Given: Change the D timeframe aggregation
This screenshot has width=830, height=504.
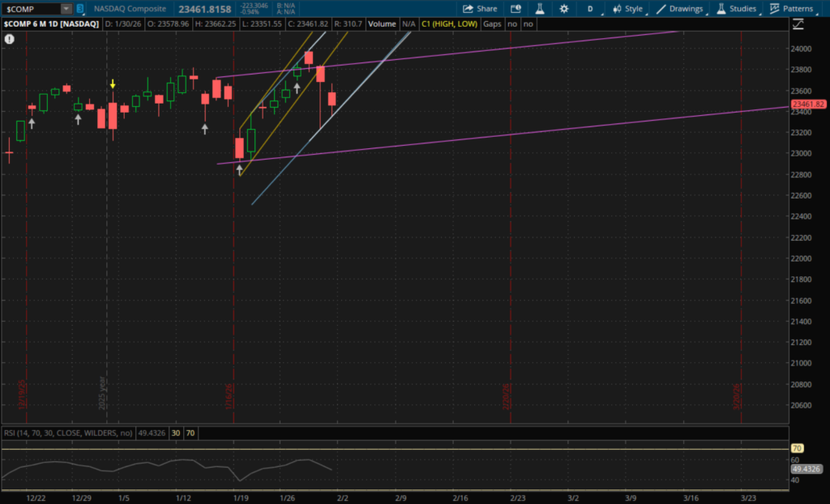Looking at the screenshot, I should pyautogui.click(x=590, y=8).
